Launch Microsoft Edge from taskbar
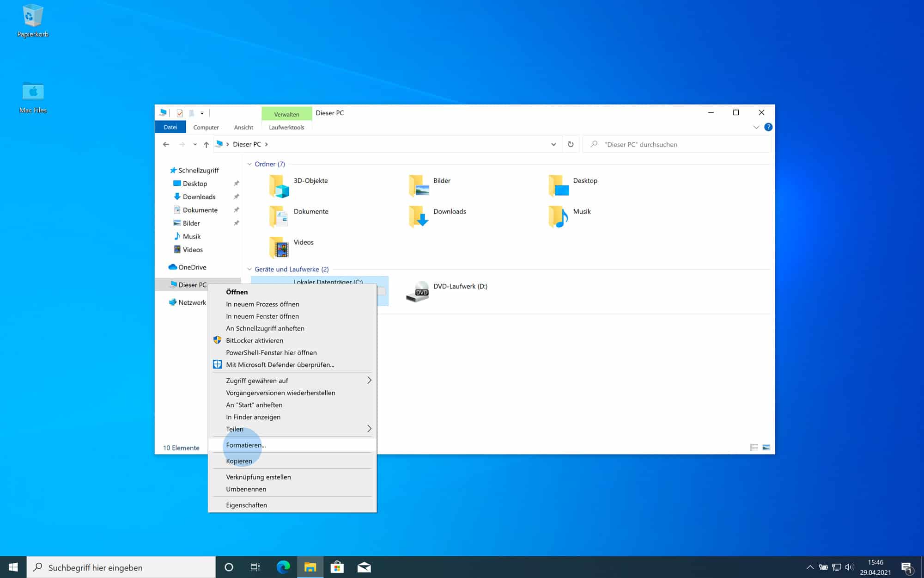This screenshot has height=578, width=924. (x=283, y=567)
